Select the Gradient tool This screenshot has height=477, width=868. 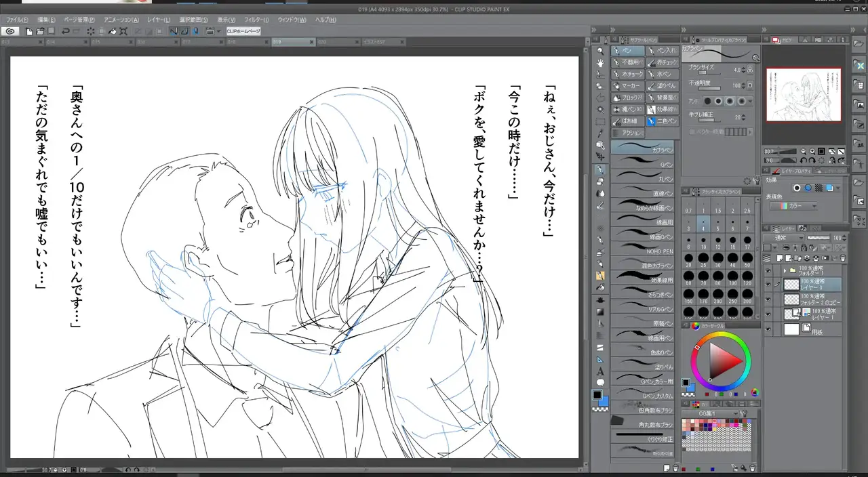point(600,312)
